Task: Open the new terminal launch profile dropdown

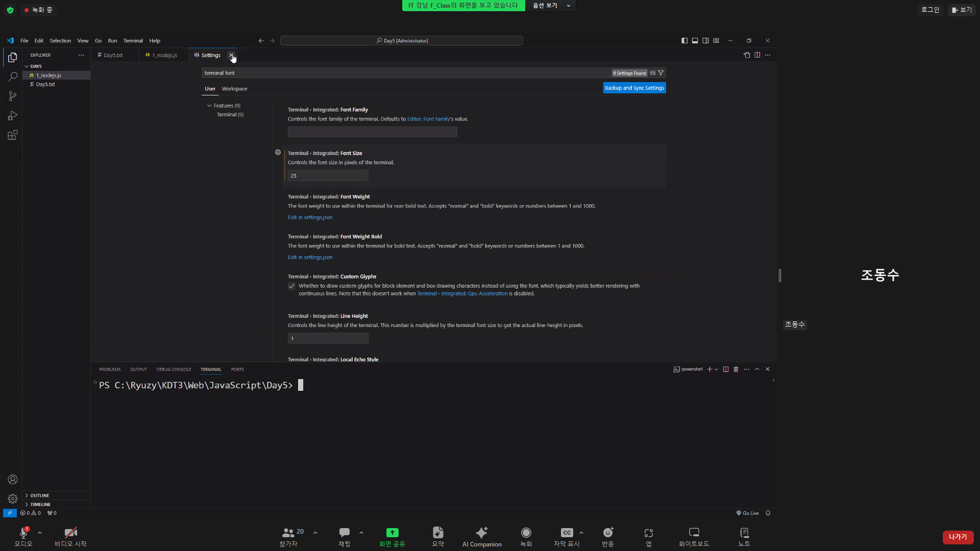Action: click(x=717, y=369)
